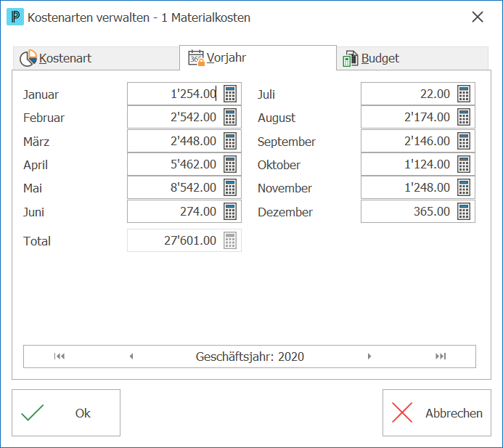Open calculator for the Mai field
Screen dimensions: 503x448
(230, 187)
